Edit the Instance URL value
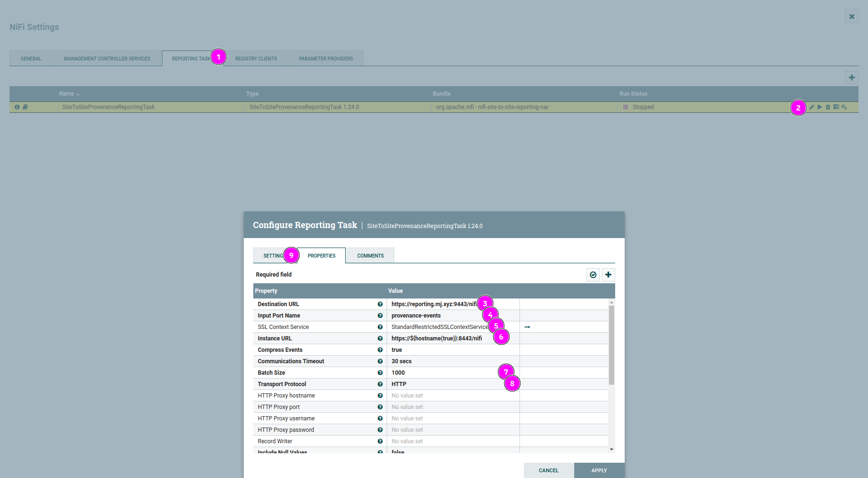868x478 pixels. [x=453, y=339]
